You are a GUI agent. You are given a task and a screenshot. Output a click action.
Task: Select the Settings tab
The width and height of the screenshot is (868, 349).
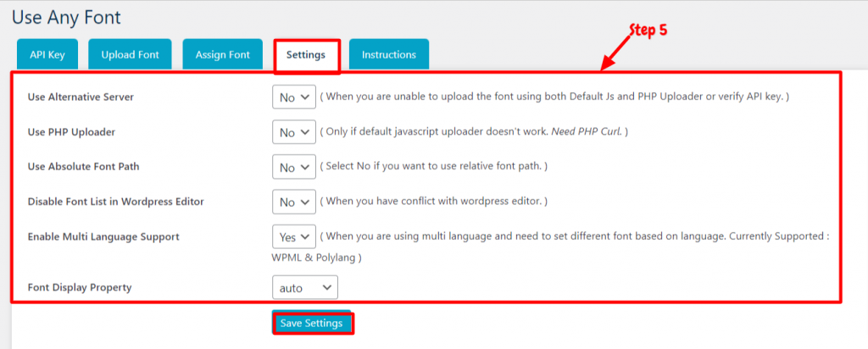[x=305, y=55]
